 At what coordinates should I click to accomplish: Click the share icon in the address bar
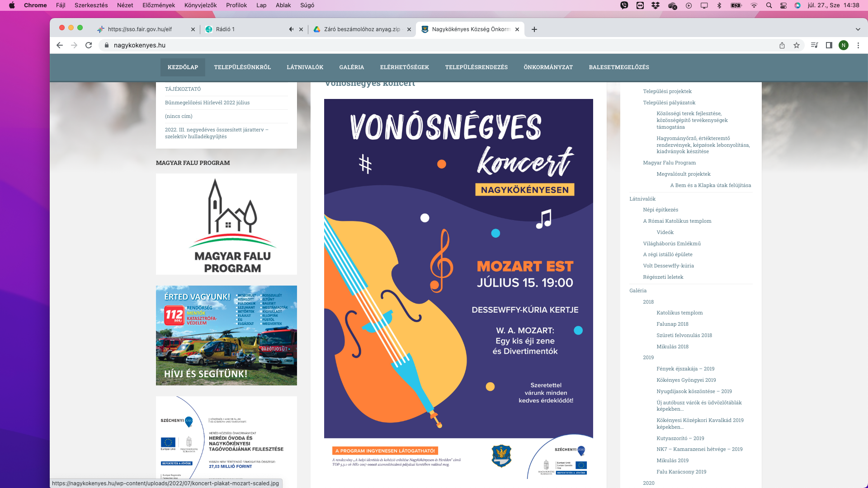tap(782, 45)
